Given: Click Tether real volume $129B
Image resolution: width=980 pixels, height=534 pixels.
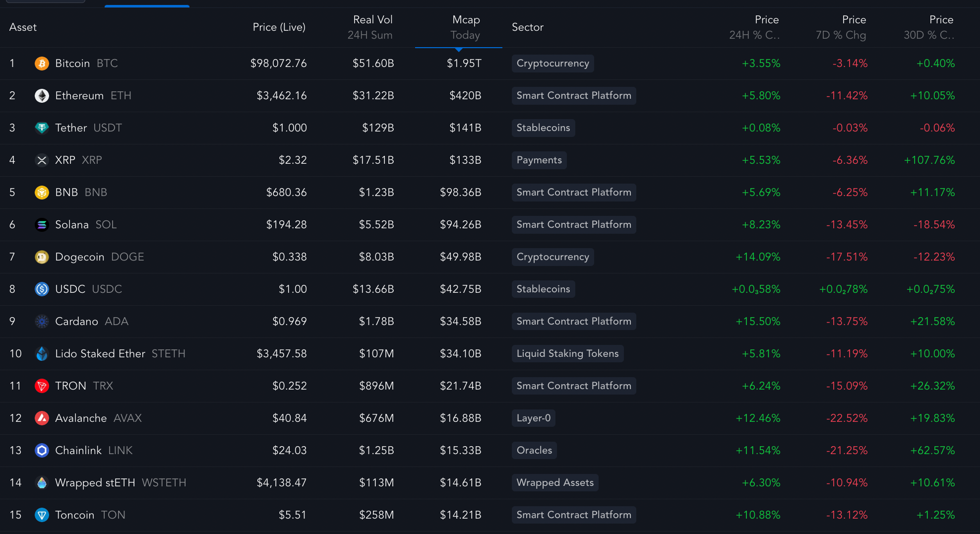Looking at the screenshot, I should [x=378, y=128].
